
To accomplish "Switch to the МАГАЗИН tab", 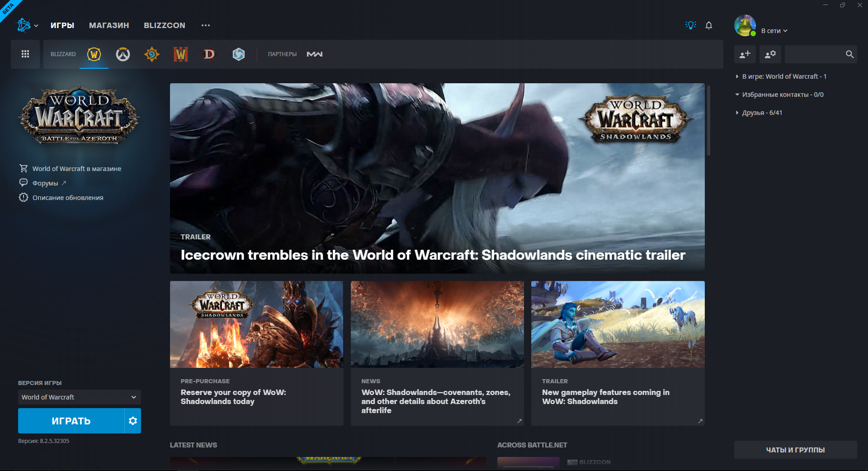I will pyautogui.click(x=109, y=25).
